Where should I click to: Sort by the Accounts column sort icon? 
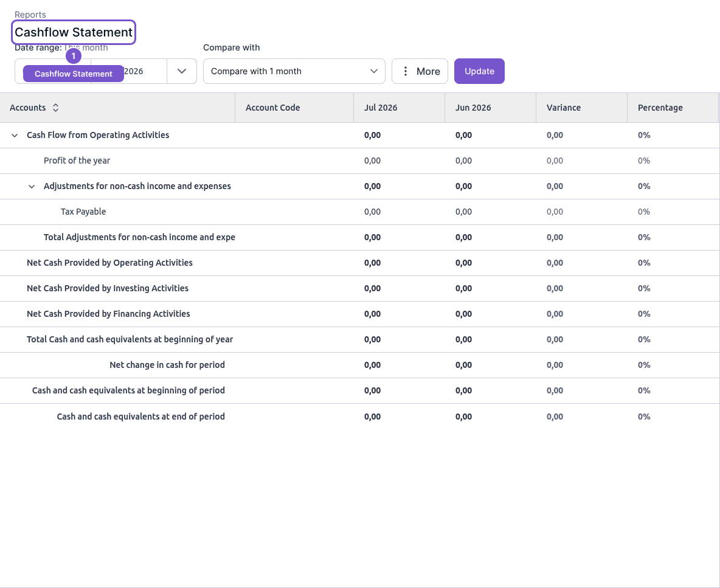click(x=55, y=108)
